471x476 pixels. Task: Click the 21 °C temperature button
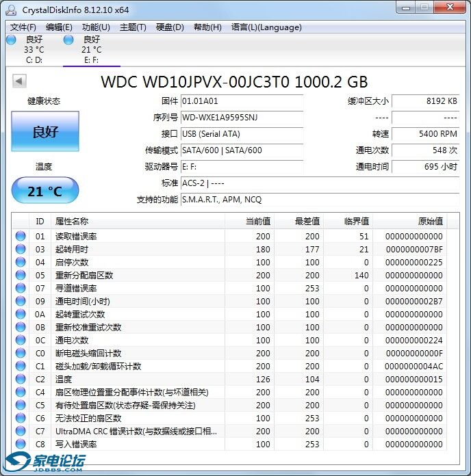click(x=45, y=191)
